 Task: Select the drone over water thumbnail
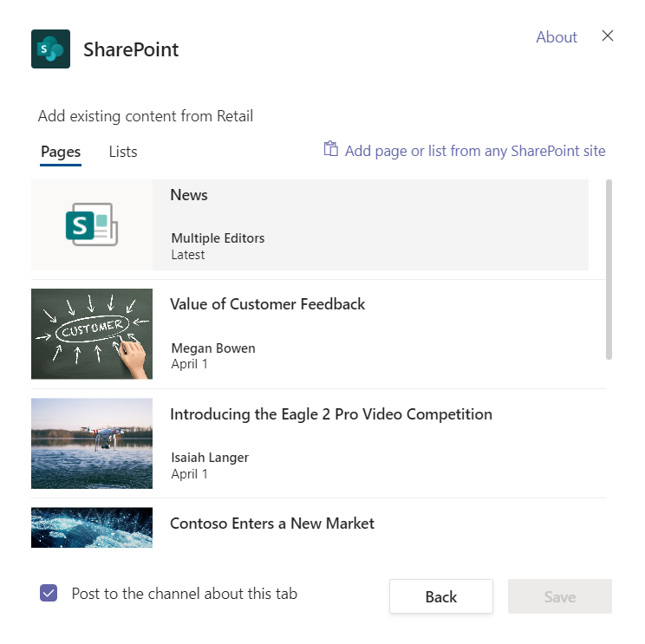pos(92,443)
